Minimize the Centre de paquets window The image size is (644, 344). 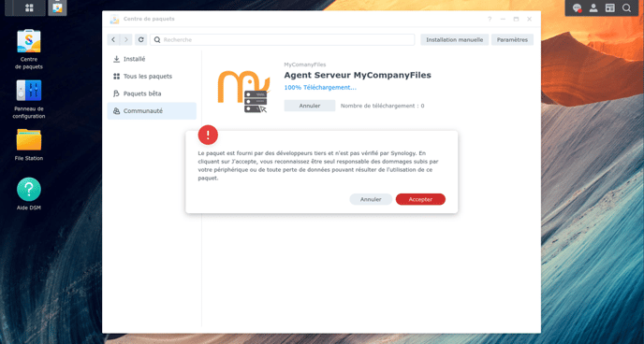[x=503, y=19]
